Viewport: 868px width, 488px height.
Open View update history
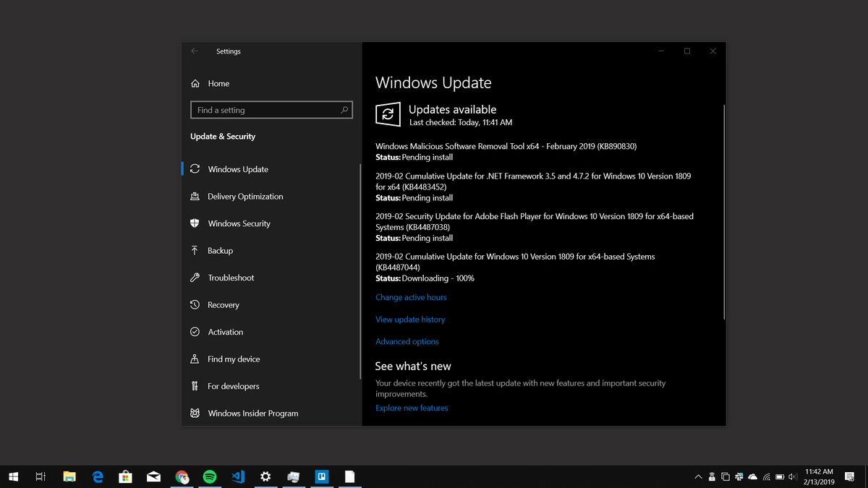click(410, 319)
